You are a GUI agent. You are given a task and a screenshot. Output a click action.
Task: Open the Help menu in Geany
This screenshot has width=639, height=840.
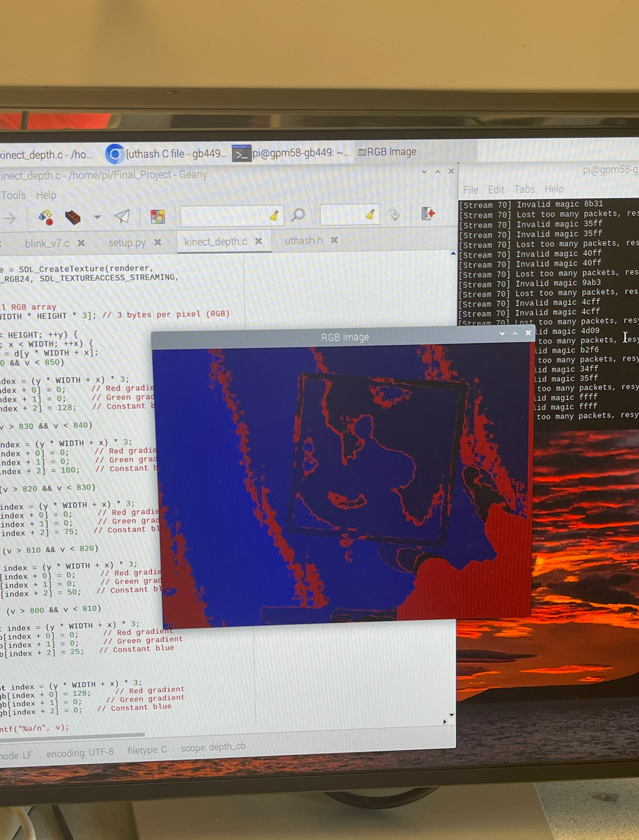point(46,195)
